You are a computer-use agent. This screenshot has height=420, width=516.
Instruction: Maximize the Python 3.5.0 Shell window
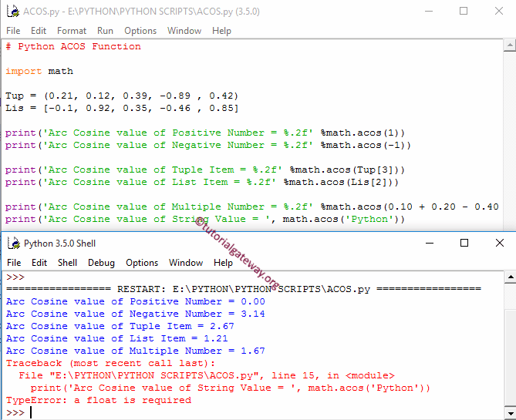point(464,243)
